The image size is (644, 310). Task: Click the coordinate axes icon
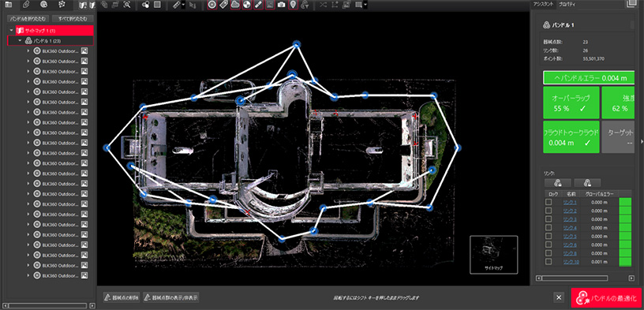[335, 5]
